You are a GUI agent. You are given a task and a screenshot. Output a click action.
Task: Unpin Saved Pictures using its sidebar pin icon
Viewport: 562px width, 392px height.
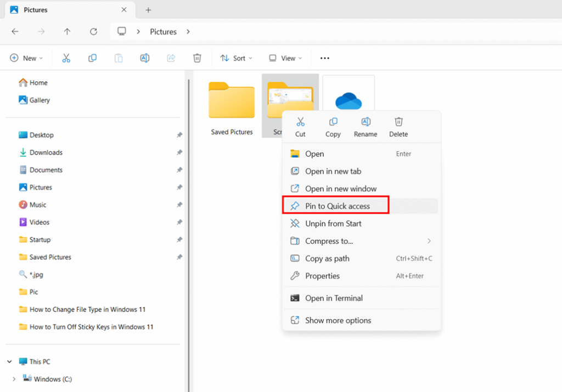coord(179,257)
